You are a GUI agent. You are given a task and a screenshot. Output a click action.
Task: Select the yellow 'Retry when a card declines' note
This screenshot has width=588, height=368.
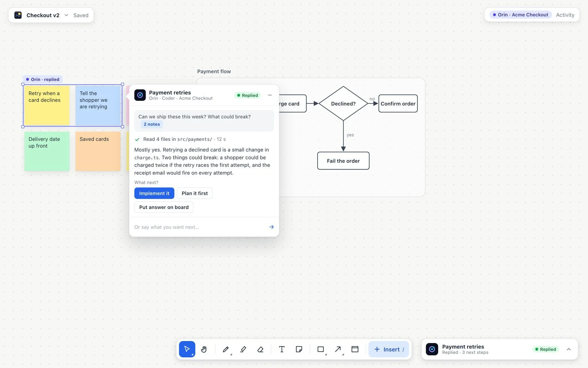47,106
